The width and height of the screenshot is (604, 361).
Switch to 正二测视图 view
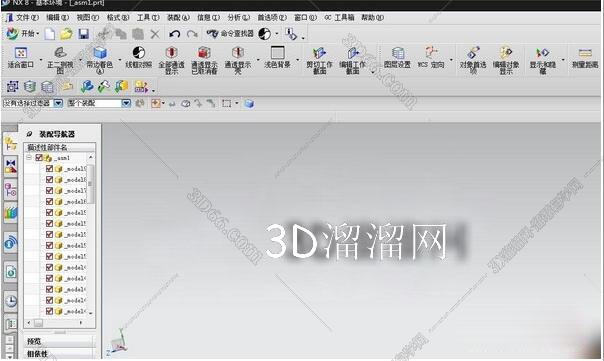[60, 60]
